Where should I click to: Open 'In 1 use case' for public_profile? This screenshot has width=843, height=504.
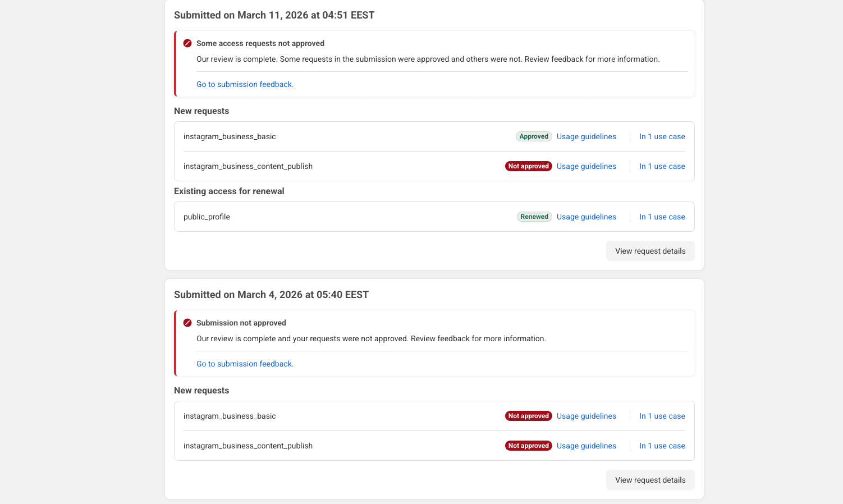coord(662,217)
